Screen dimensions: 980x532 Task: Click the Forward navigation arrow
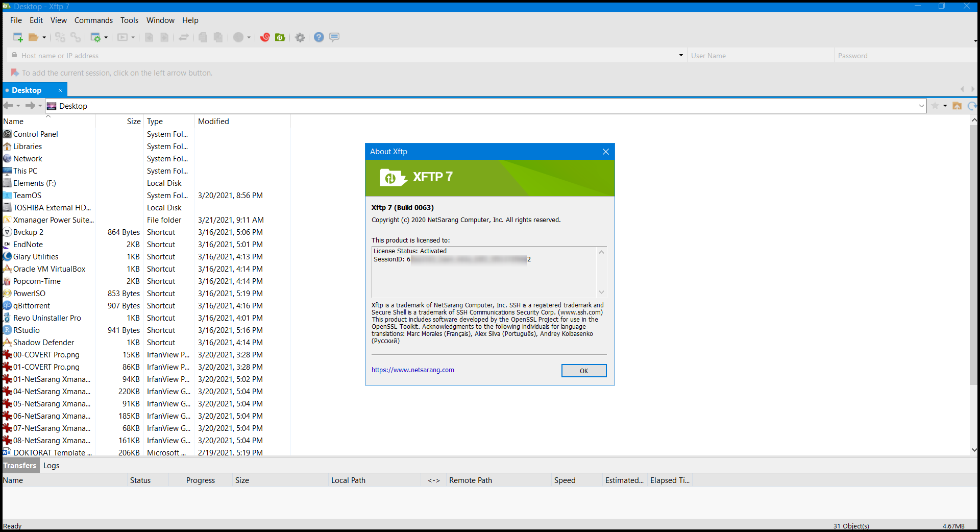(30, 106)
